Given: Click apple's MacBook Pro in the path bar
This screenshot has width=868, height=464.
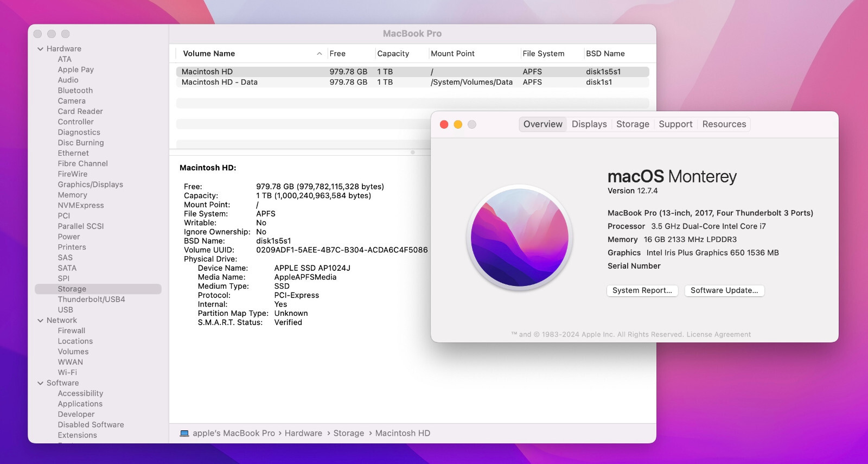Looking at the screenshot, I should pos(234,433).
